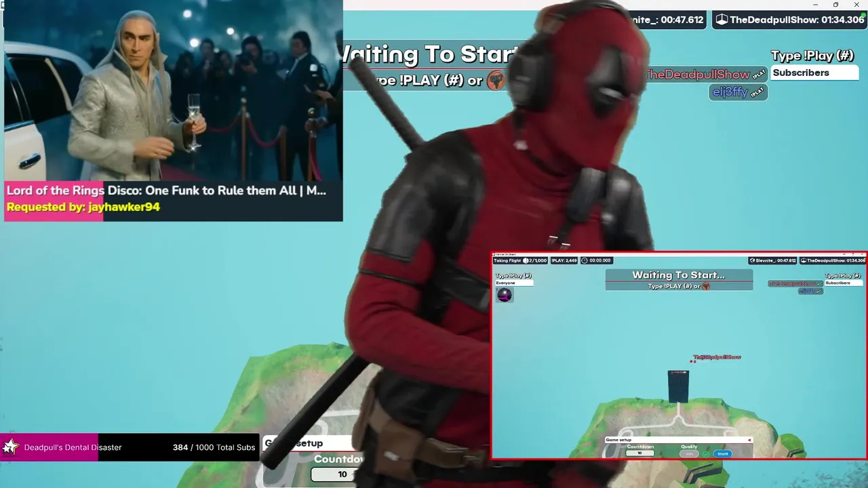868x488 pixels.
Task: Click the fist emote icon in preview Waiting banner
Action: coord(706,286)
